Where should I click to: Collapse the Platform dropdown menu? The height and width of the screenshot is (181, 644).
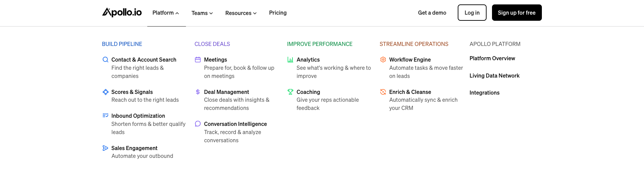(x=166, y=13)
